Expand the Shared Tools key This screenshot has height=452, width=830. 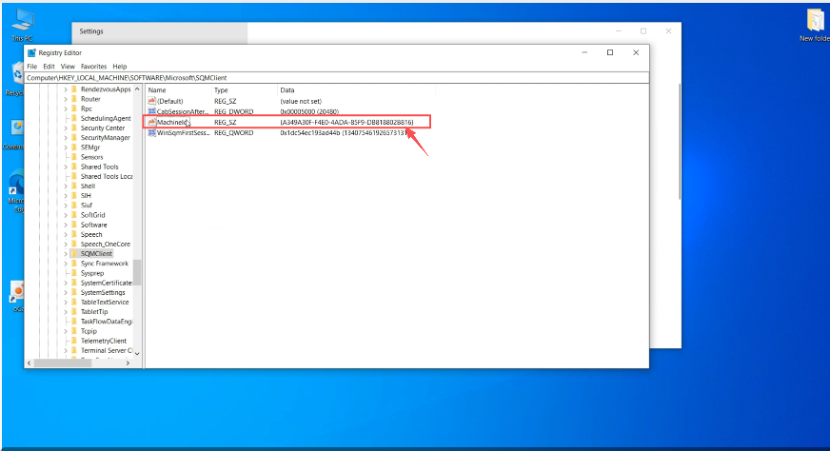pos(66,167)
